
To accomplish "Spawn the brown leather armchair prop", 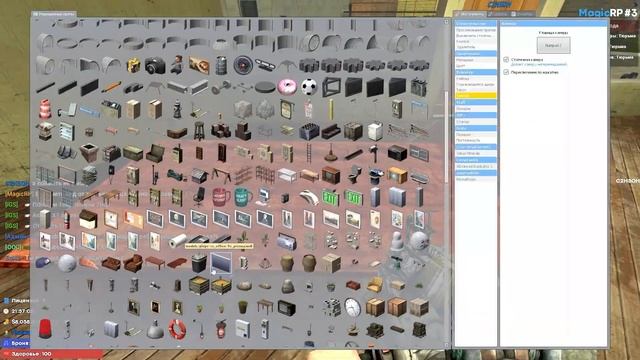I will (133, 263).
